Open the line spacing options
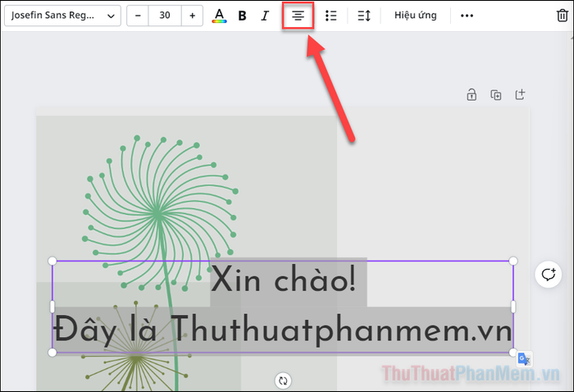The width and height of the screenshot is (574, 392). point(364,16)
